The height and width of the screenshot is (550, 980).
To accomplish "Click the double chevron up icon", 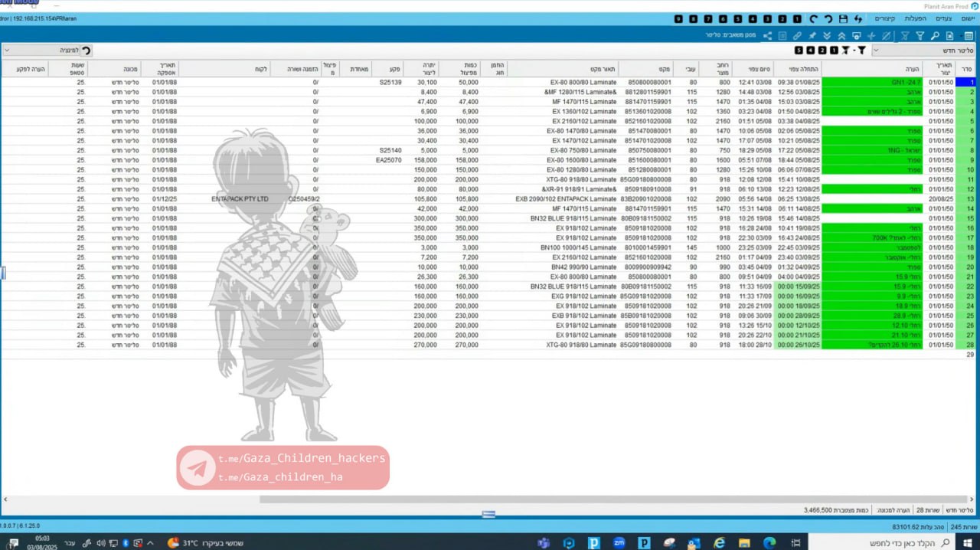I will [842, 36].
